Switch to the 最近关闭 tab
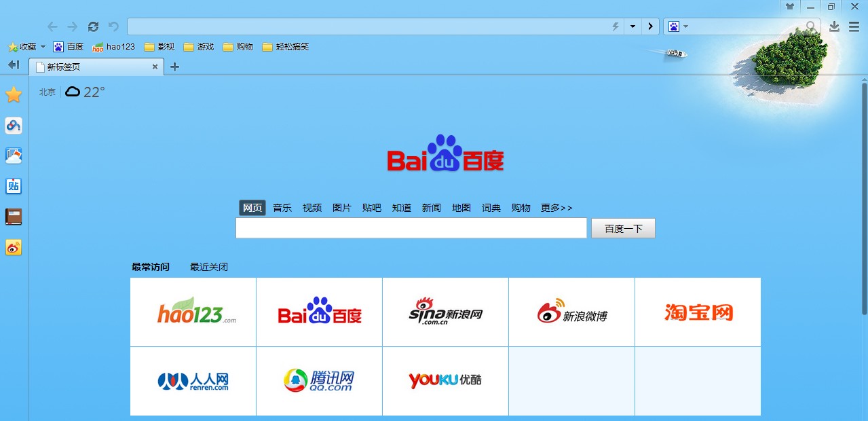Screen dimensions: 868x421 click(209, 267)
